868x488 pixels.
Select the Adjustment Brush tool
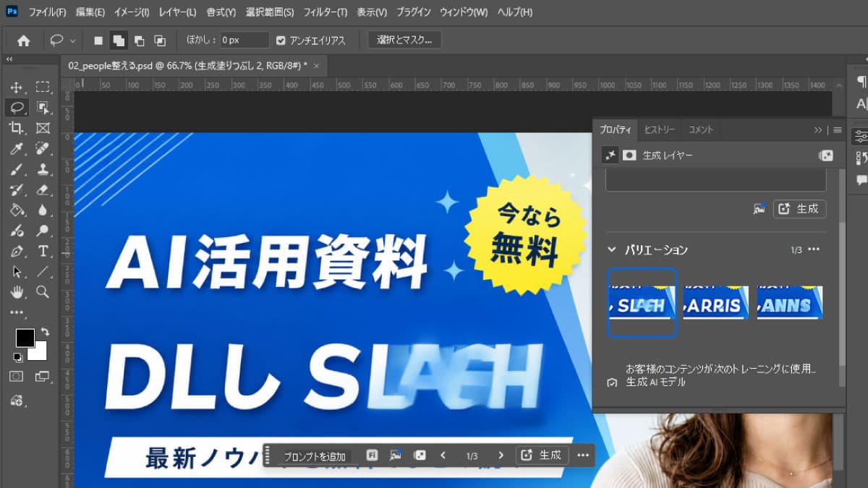(17, 231)
